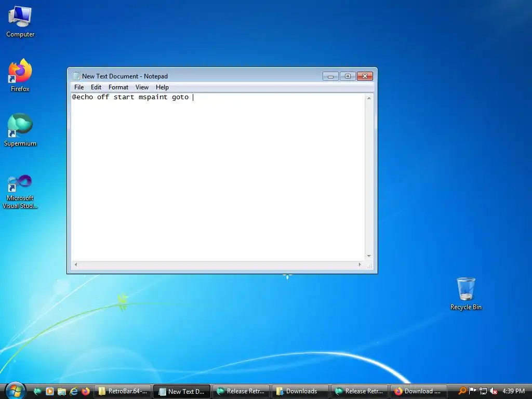Click the word 'goto' in the Notepad text
532x399 pixels.
coord(180,97)
